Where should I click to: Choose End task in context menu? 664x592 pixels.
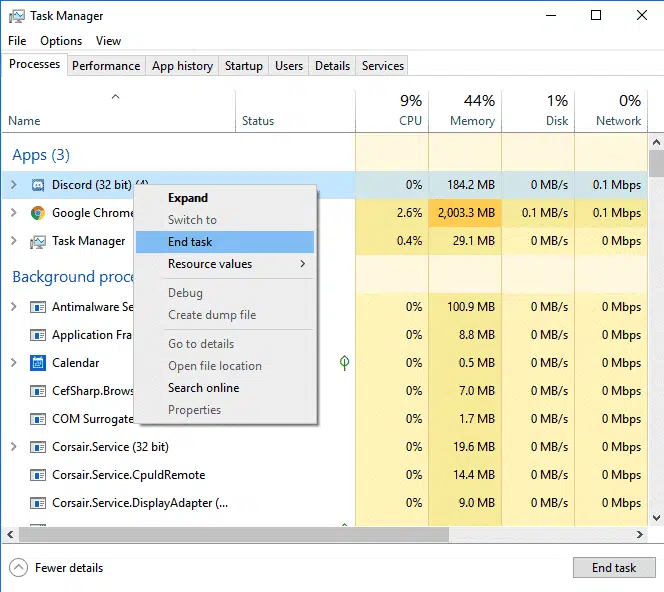225,242
